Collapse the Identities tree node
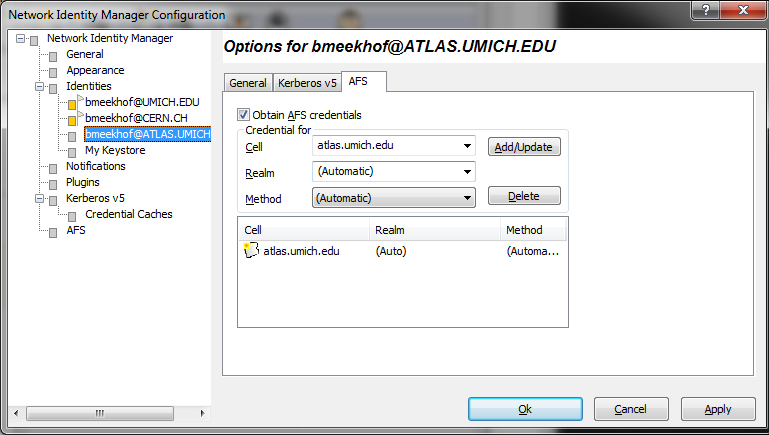The width and height of the screenshot is (769, 435). 39,87
